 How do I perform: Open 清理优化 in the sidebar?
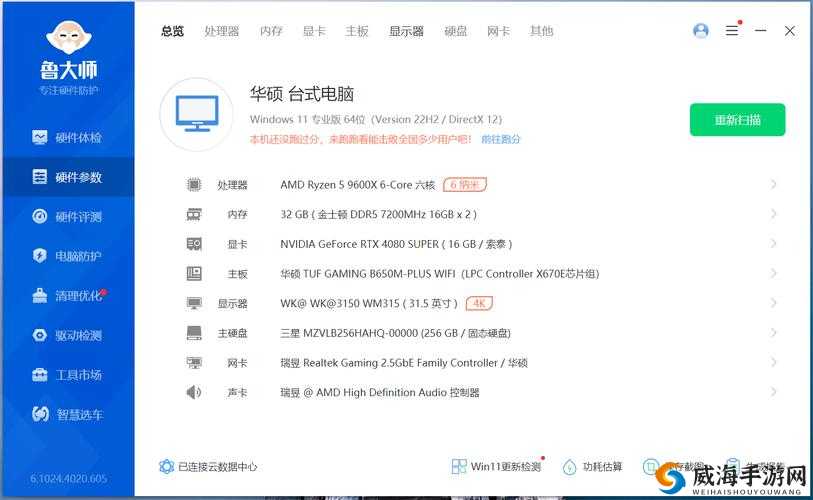point(67,296)
